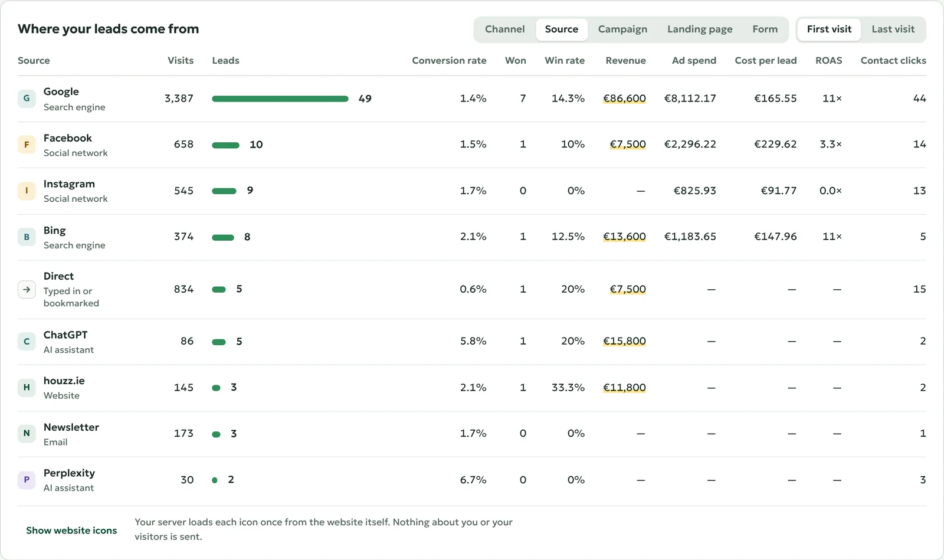Open houzz.ie revenue €11,800 link
Image resolution: width=944 pixels, height=560 pixels.
pos(624,388)
